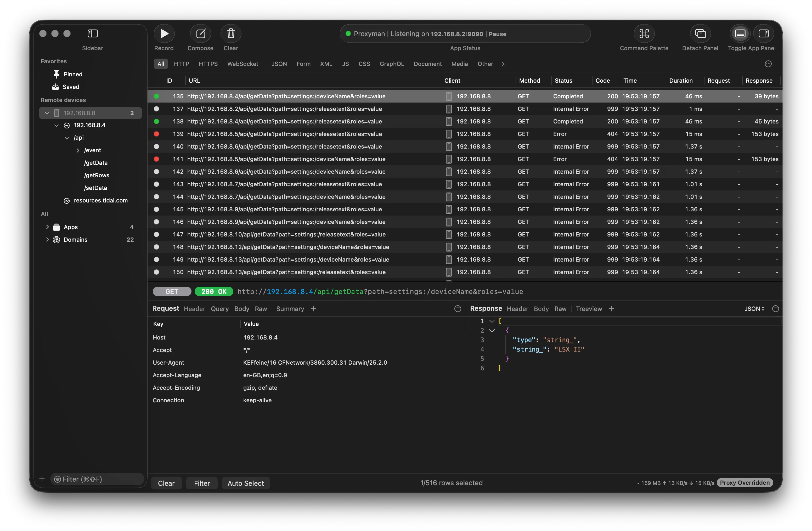This screenshot has width=812, height=531.
Task: Clear all sessions using the trash icon
Action: point(231,33)
